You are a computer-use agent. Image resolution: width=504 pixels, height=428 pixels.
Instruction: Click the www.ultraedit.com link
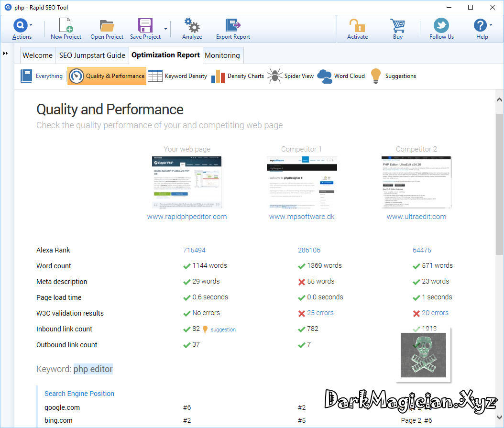(416, 217)
